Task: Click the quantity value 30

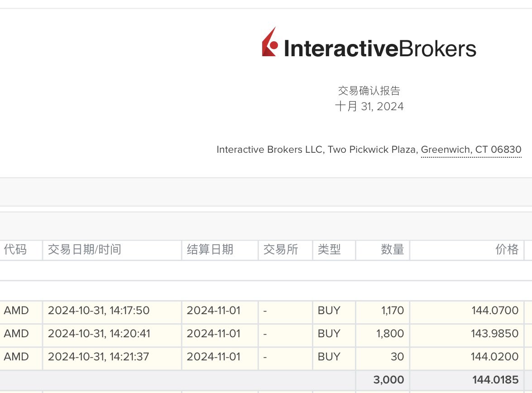Action: 398,357
